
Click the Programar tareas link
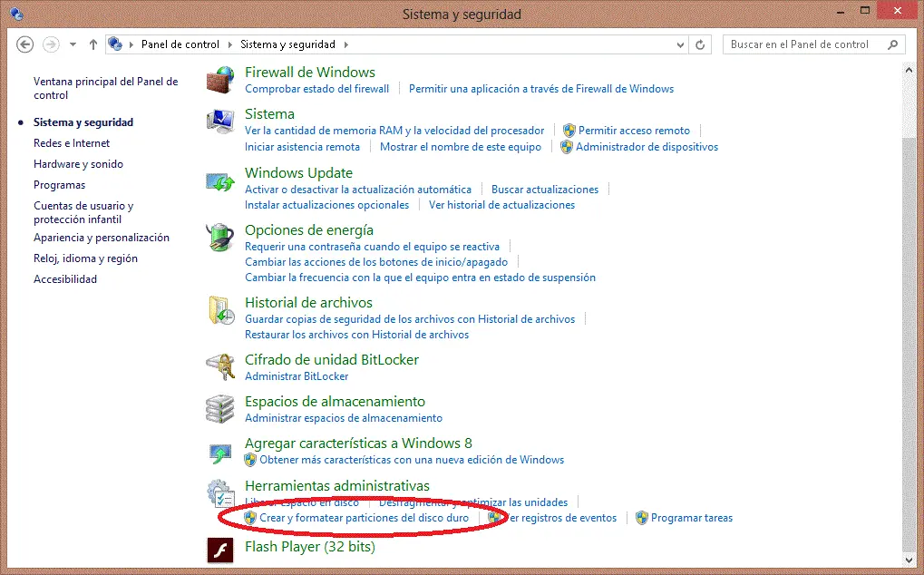[692, 518]
